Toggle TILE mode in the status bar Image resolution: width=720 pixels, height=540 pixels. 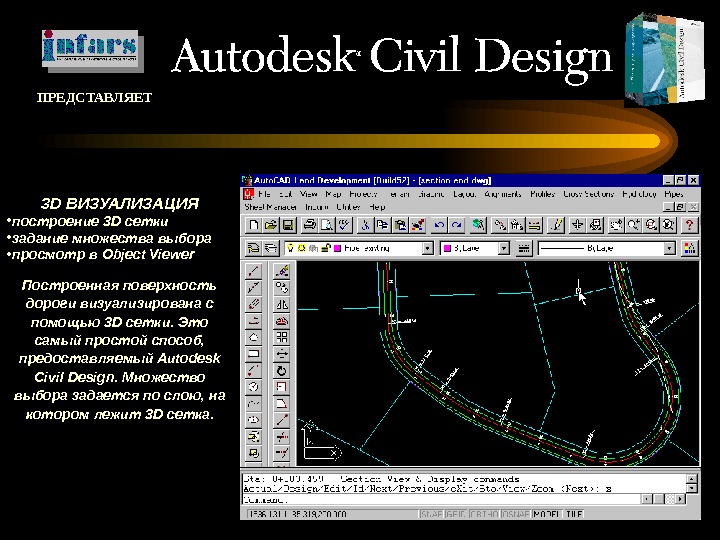[574, 514]
